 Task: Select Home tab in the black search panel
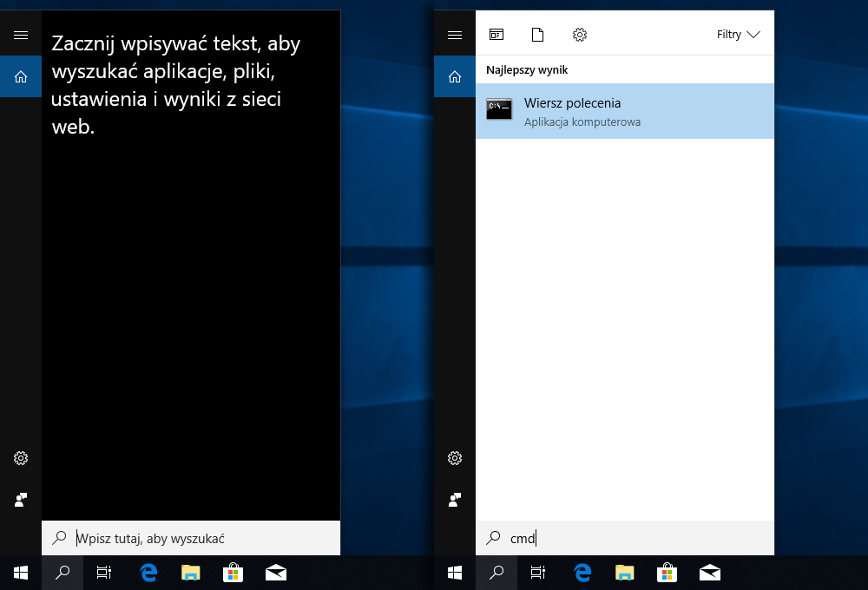click(x=21, y=77)
